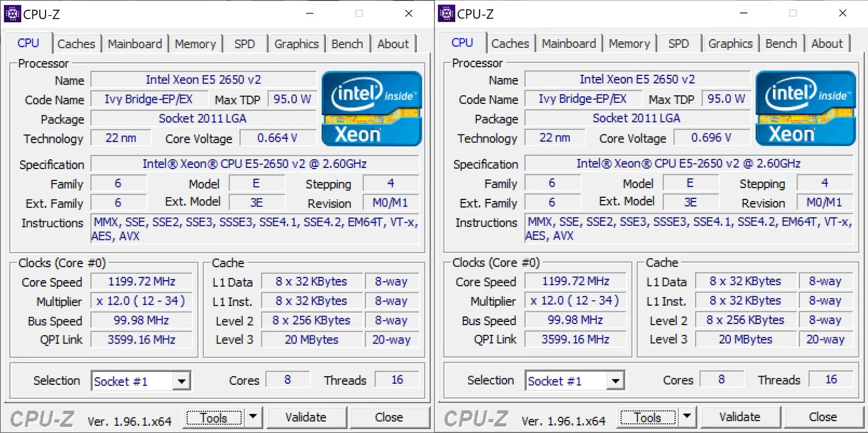Open Tools dropdown arrow in left window
868x433 pixels.
pyautogui.click(x=253, y=417)
